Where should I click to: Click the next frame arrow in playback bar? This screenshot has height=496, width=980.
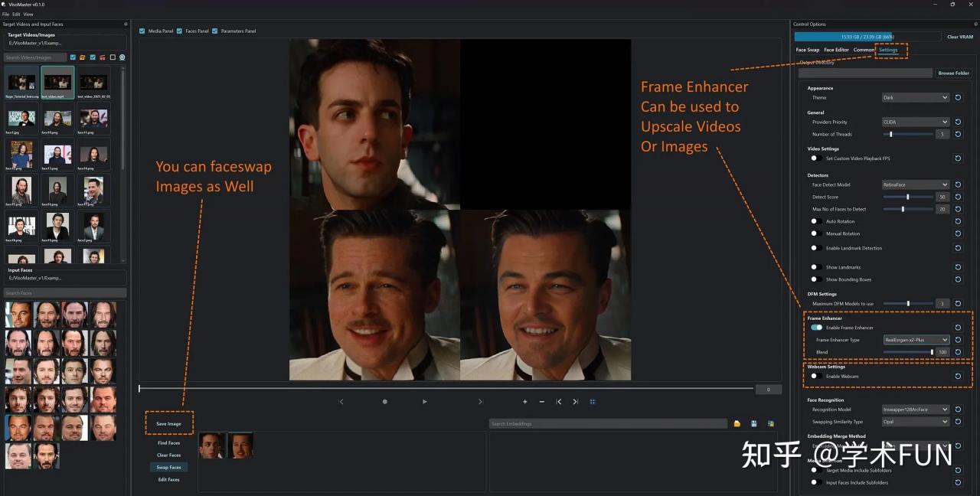pos(480,402)
